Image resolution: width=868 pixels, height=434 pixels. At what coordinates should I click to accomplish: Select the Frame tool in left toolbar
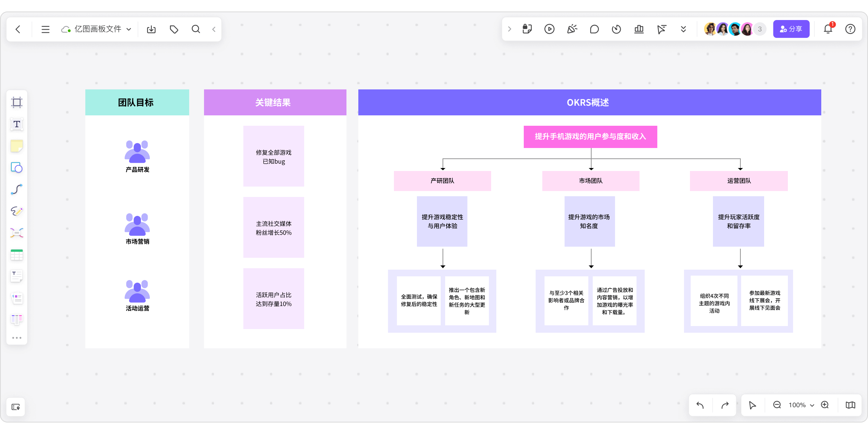click(17, 102)
